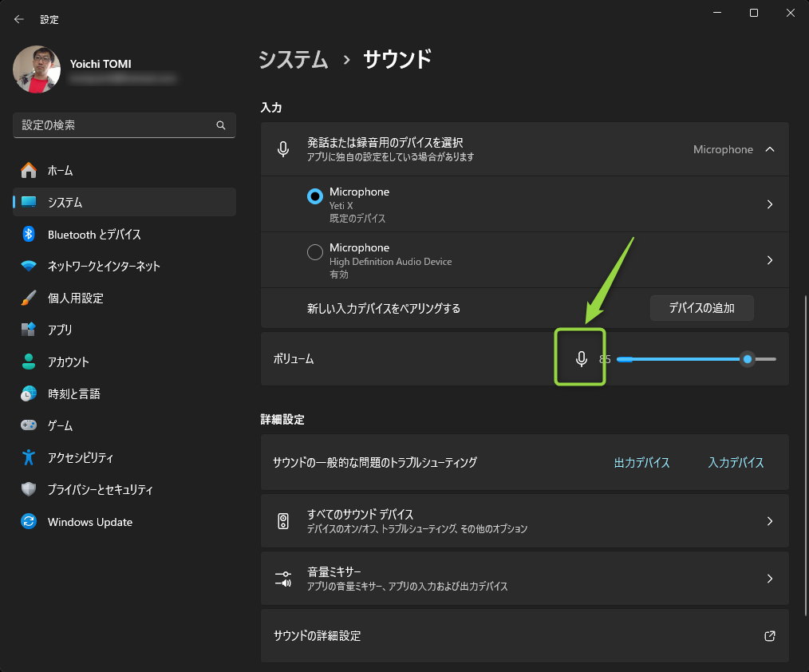Select High Definition Audio Device microphone
This screenshot has width=809, height=672.
315,252
